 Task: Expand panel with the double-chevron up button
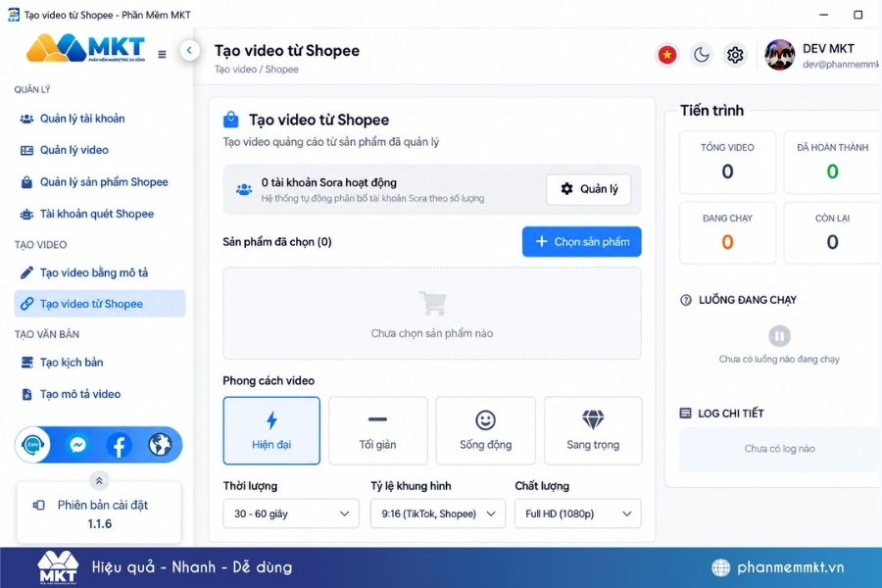pos(99,480)
